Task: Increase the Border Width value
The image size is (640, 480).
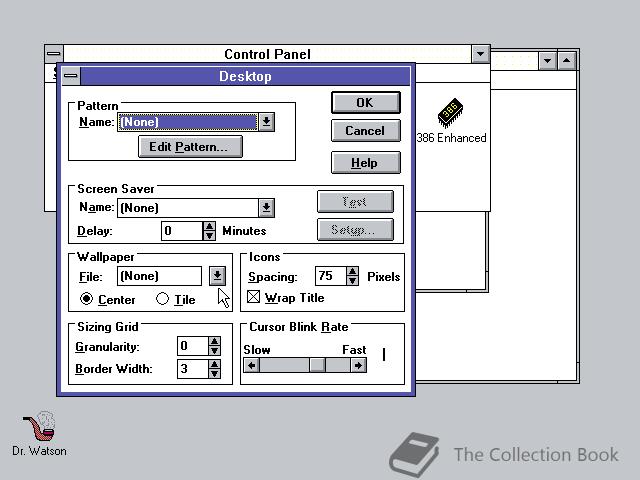Action: tap(215, 364)
